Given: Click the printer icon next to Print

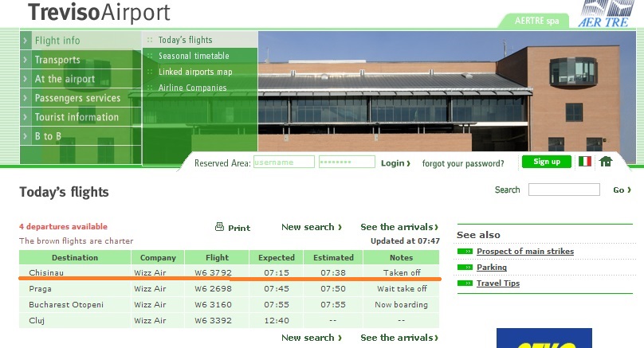Looking at the screenshot, I should (219, 227).
